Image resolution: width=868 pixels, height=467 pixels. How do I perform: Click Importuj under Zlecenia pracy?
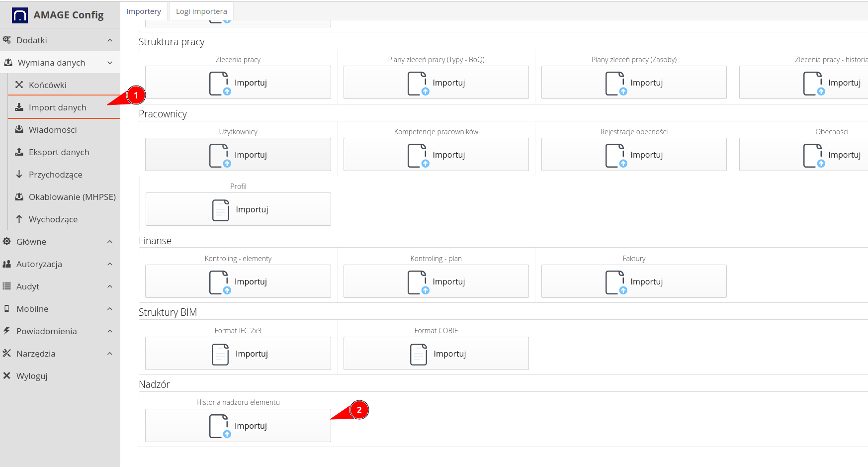(238, 82)
